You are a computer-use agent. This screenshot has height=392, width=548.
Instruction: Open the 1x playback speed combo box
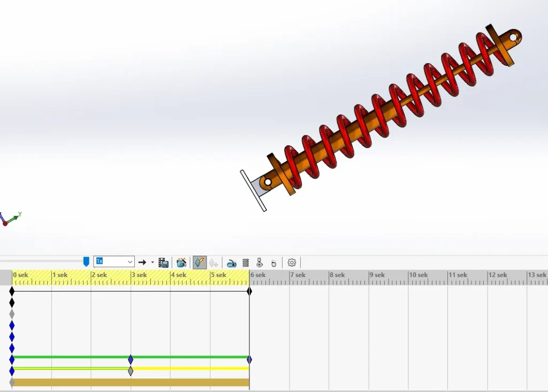coord(114,262)
